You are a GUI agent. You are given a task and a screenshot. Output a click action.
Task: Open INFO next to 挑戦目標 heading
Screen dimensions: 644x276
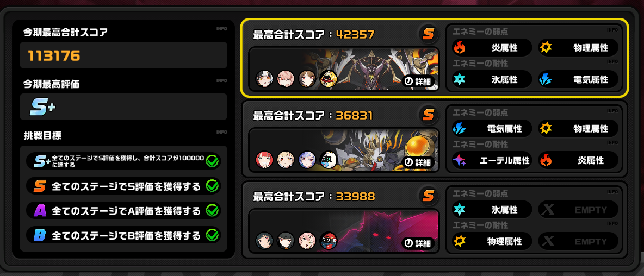[x=221, y=132]
